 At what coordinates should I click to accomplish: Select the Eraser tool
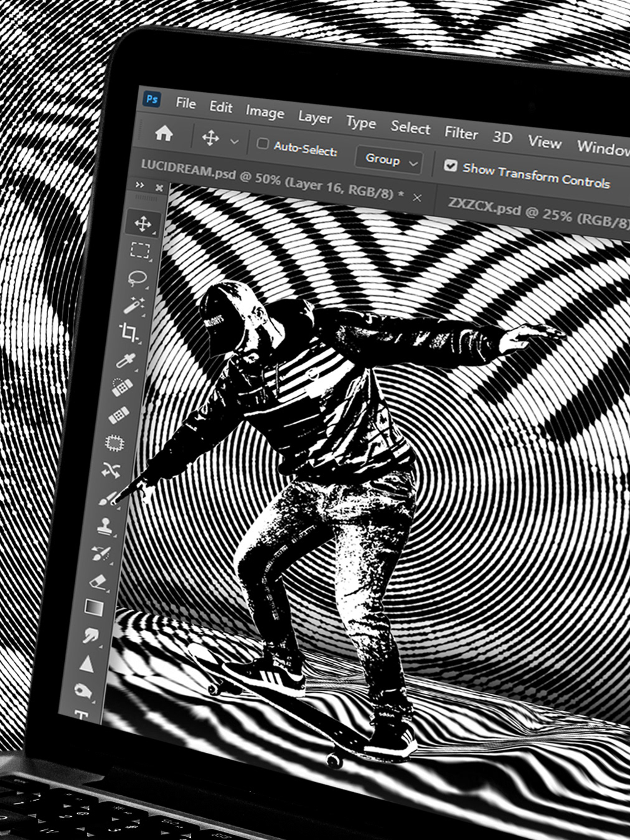(x=98, y=581)
